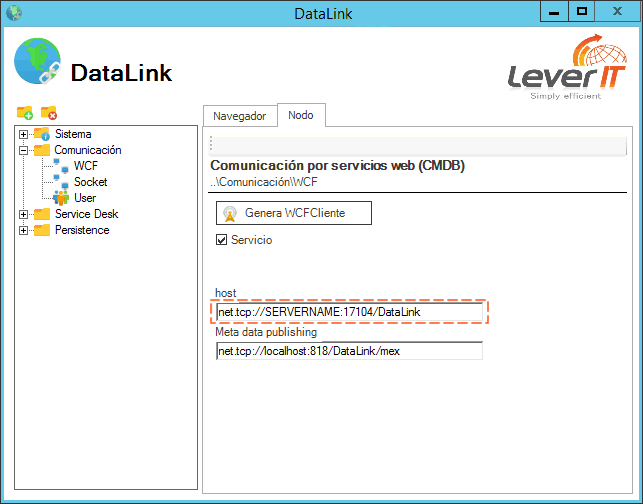643x504 pixels.
Task: Click the Comunicación por servicios web heading
Action: [x=337, y=166]
